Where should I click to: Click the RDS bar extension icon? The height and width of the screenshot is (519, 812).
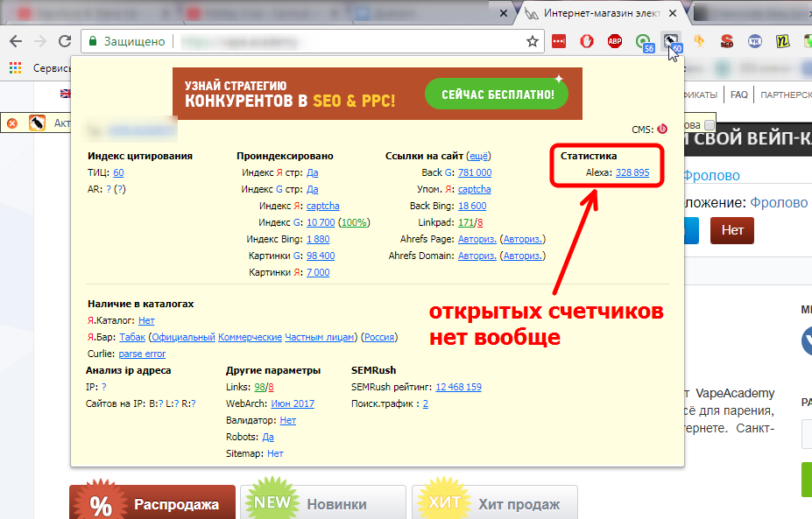click(x=671, y=41)
